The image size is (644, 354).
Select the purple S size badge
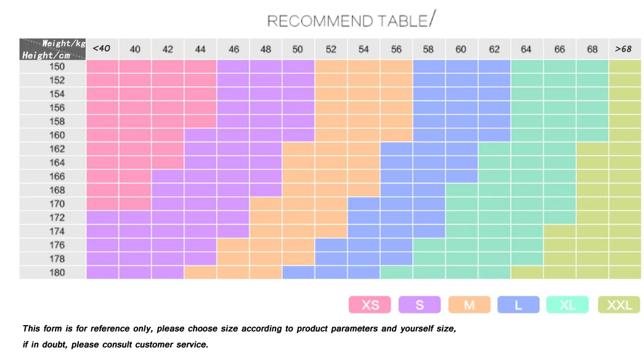pyautogui.click(x=419, y=305)
